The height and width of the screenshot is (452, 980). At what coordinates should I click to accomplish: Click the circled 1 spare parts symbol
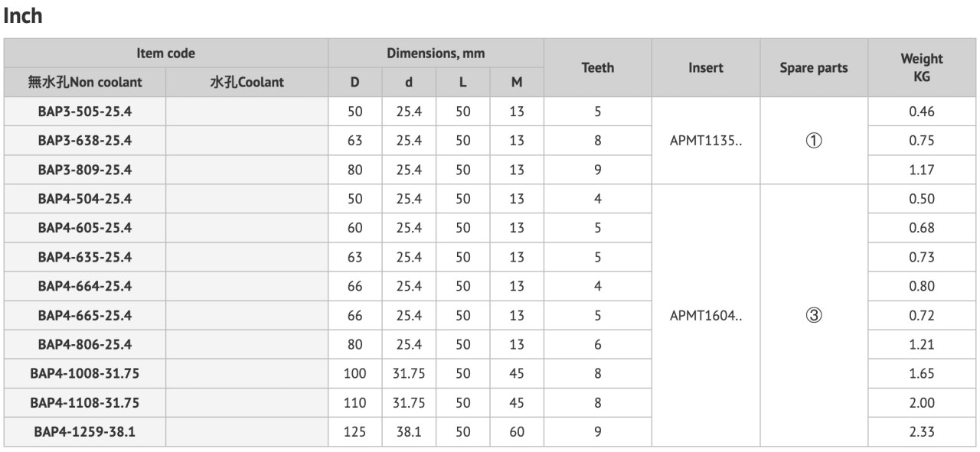point(813,141)
